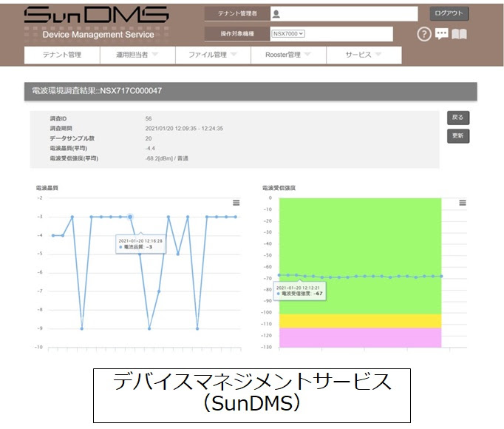Expand the NSX7000 device model dropdown
504x429 pixels.
click(x=288, y=34)
